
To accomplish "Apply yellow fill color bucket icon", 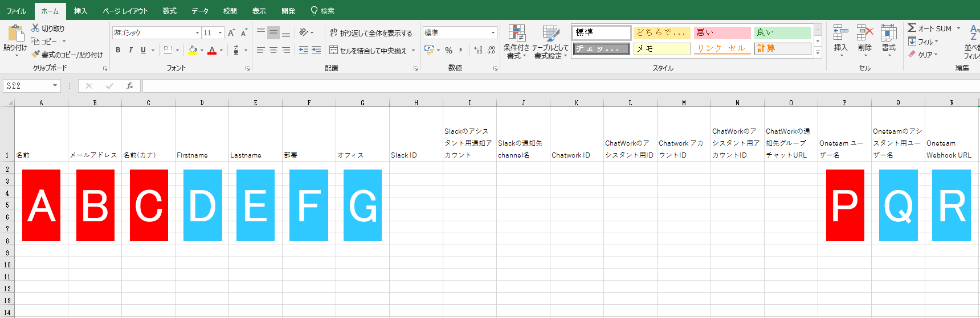I will (x=193, y=50).
